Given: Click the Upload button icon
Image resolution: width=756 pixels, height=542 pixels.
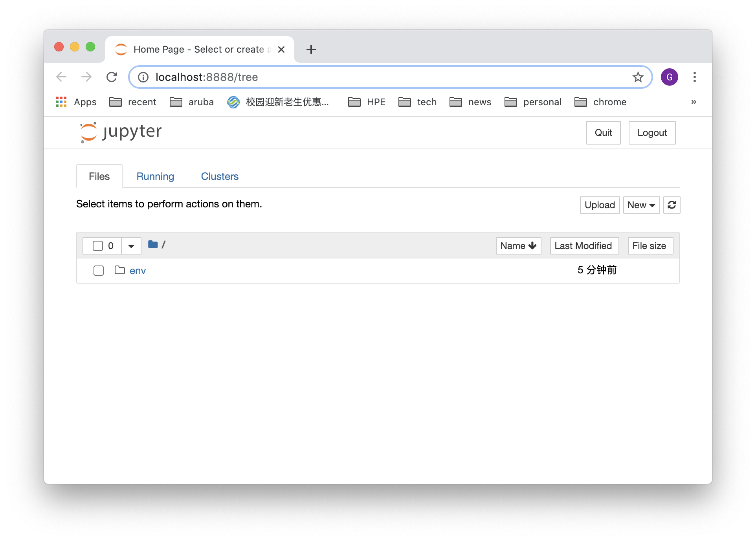Looking at the screenshot, I should click(599, 205).
